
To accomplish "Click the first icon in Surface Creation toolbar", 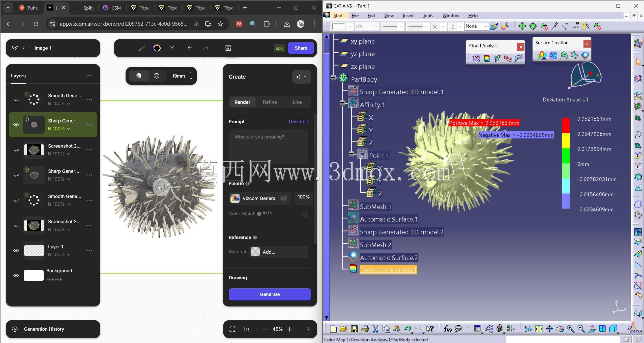I will [x=543, y=55].
